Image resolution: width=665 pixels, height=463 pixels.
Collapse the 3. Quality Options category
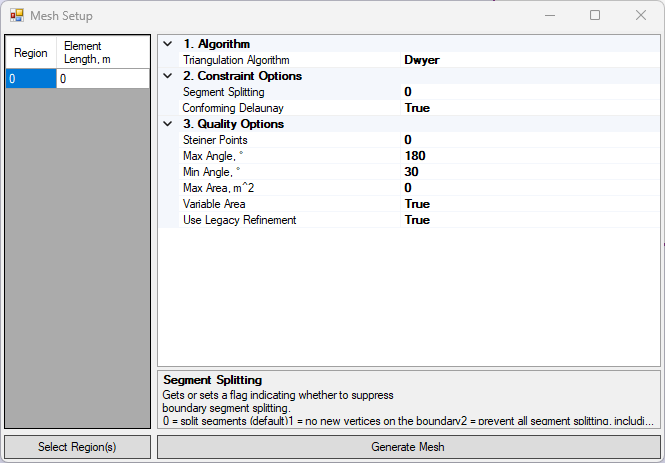(x=168, y=124)
